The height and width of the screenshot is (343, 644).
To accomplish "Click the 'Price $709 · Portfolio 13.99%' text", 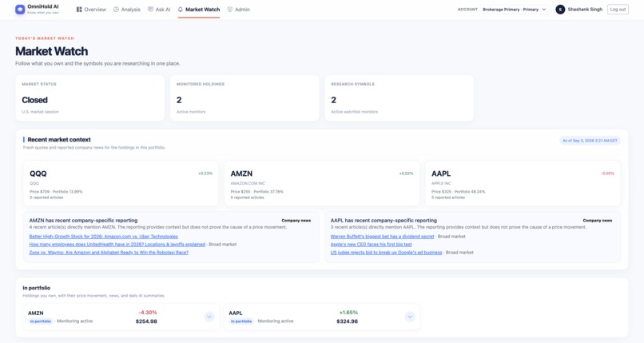I will (x=56, y=192).
